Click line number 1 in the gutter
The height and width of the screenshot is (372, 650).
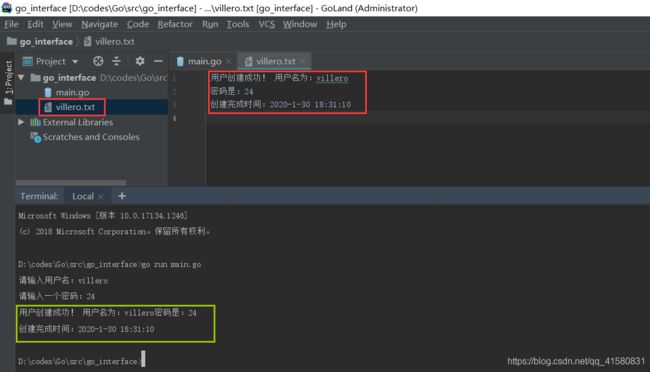(x=175, y=78)
